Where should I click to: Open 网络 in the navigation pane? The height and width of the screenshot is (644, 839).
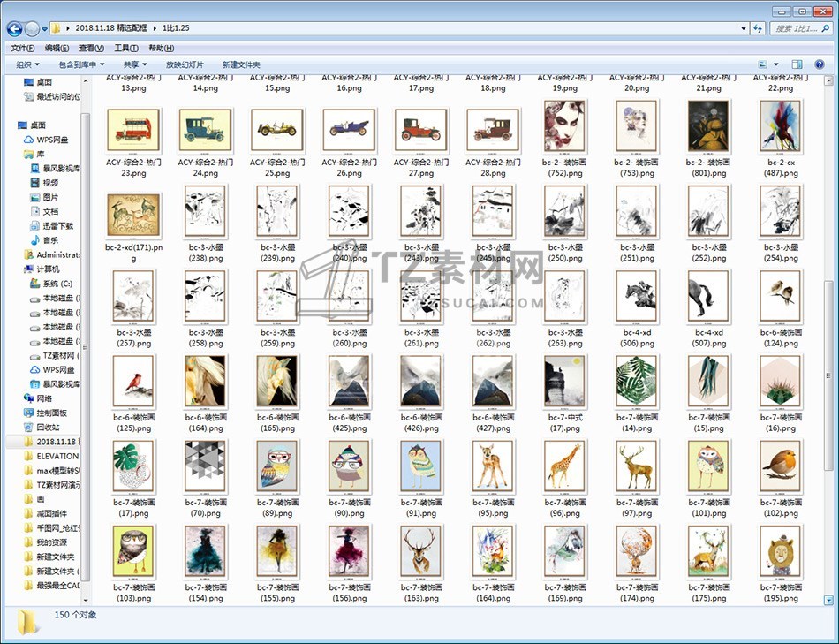coord(38,398)
